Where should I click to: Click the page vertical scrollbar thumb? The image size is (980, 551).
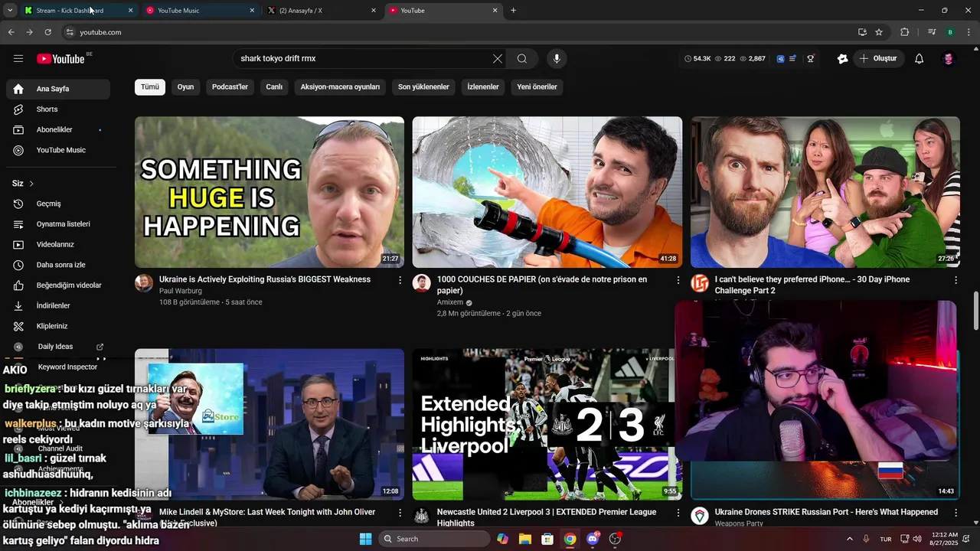coord(975,311)
